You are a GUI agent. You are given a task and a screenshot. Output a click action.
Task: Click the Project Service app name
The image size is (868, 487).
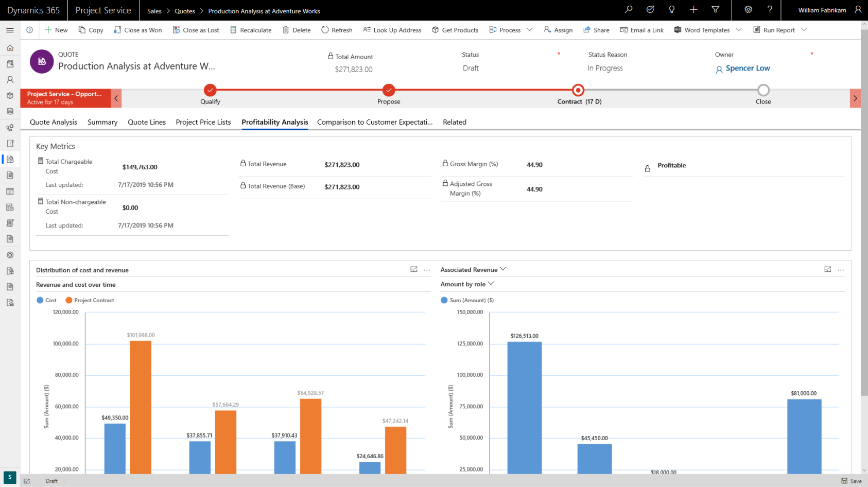point(103,10)
